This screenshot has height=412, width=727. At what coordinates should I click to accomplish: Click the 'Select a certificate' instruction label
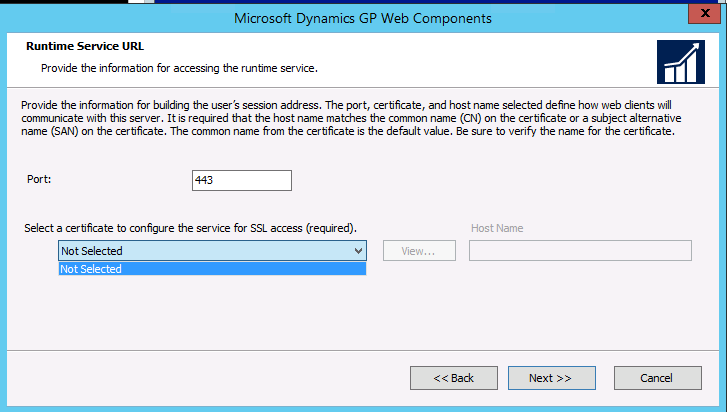click(190, 228)
